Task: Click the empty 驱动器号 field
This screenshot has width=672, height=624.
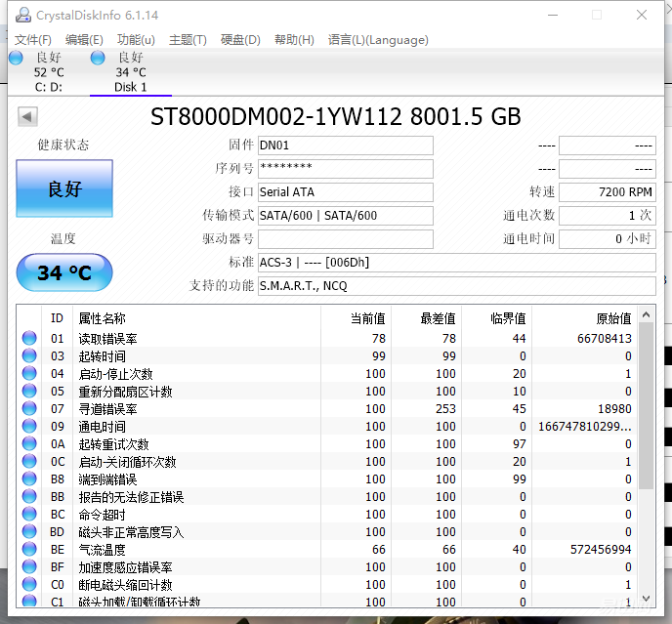Action: pyautogui.click(x=346, y=238)
